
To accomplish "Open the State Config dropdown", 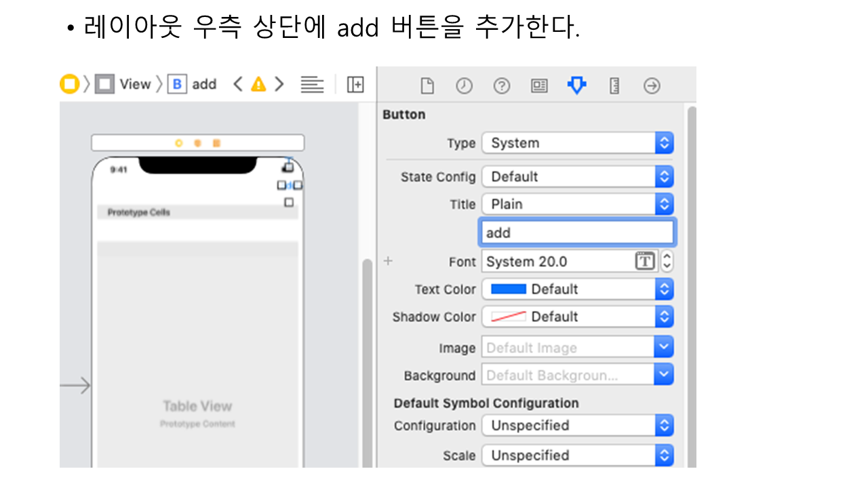I will 577,177.
